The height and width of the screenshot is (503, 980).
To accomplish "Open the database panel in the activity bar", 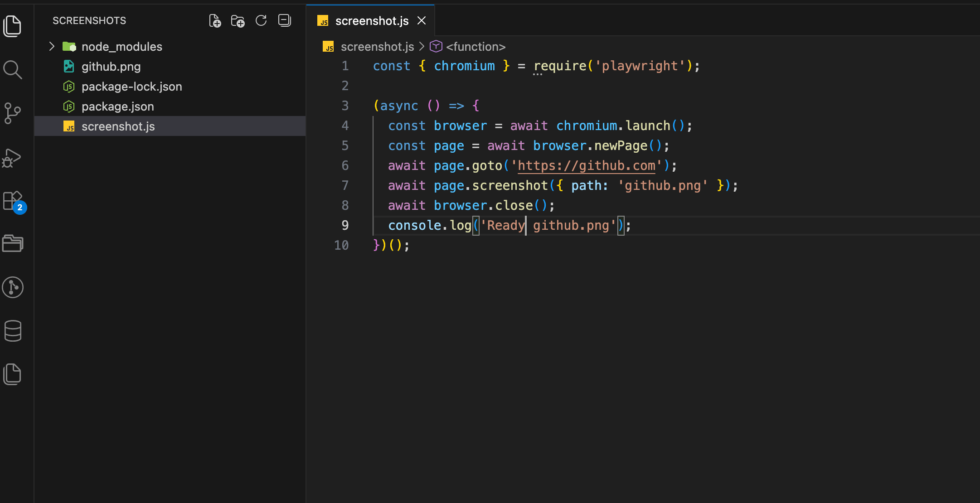I will coord(13,331).
